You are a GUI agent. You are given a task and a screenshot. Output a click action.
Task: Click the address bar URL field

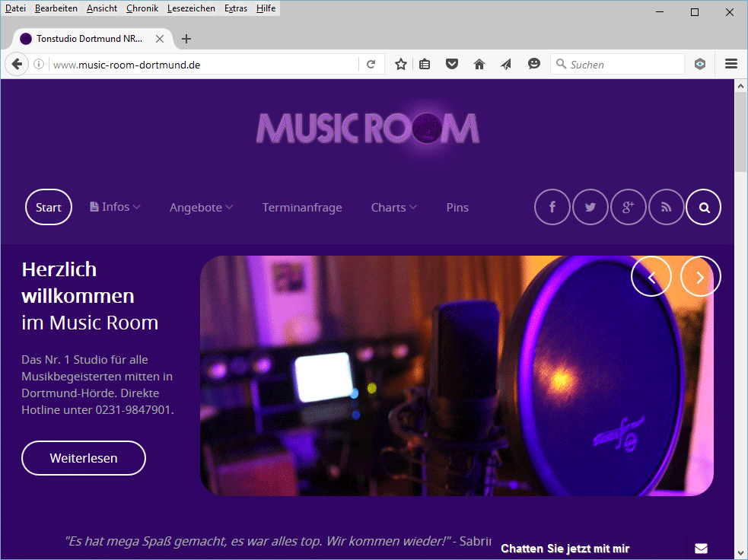(x=205, y=65)
